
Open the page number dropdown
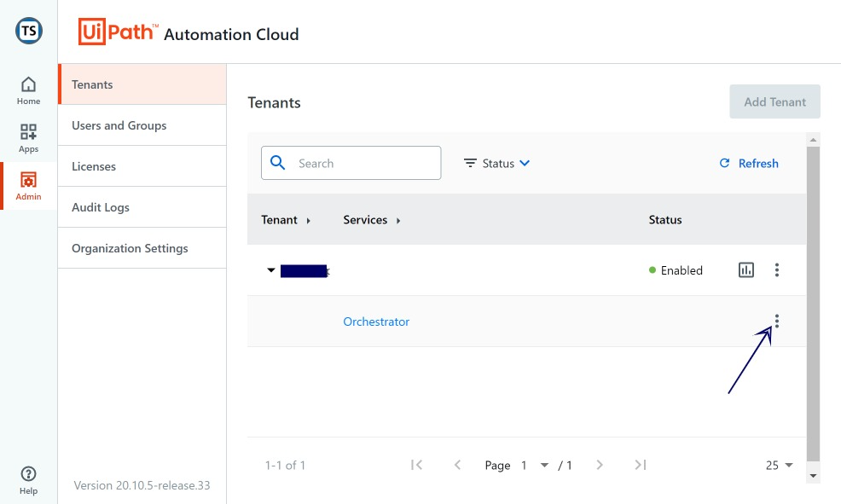[x=535, y=465]
